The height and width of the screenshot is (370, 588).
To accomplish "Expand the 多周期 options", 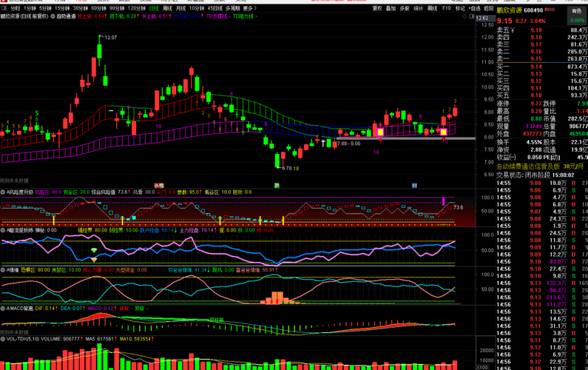I will click(232, 8).
